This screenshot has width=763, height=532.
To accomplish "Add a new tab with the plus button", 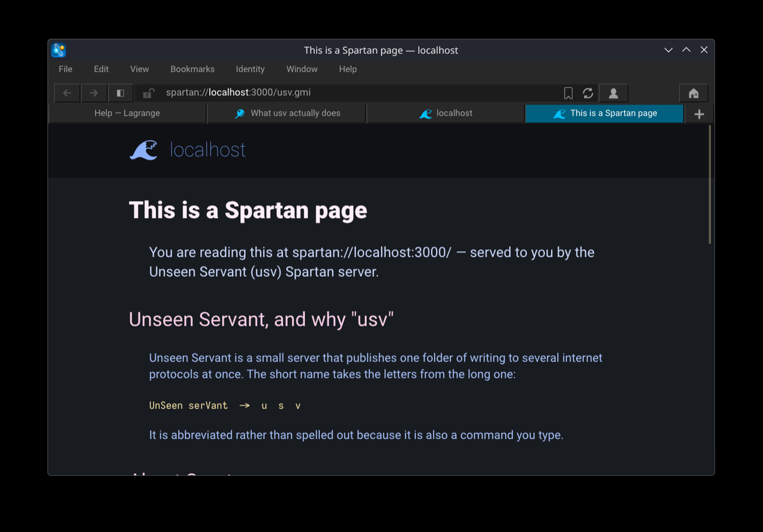I will point(699,114).
